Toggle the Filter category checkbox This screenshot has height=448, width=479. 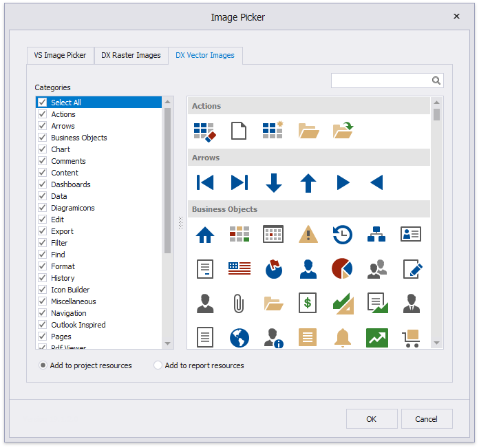pos(43,242)
